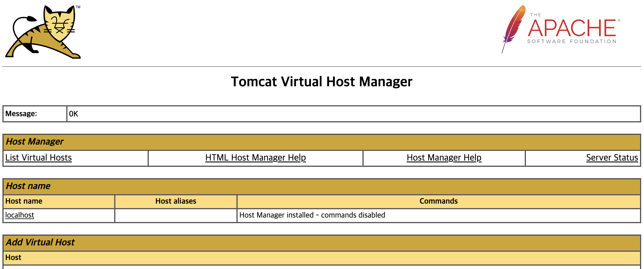Click the Host subheader under Add Virtual Host
The width and height of the screenshot is (644, 269).
[322, 258]
